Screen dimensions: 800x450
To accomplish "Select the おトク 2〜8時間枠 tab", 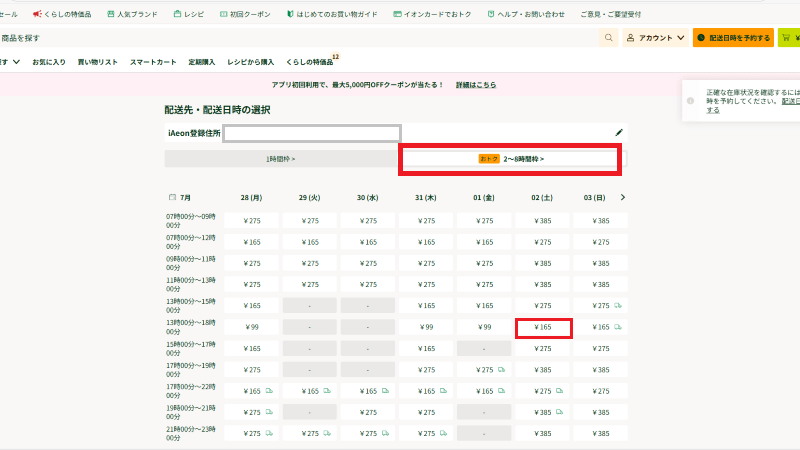I will (511, 159).
